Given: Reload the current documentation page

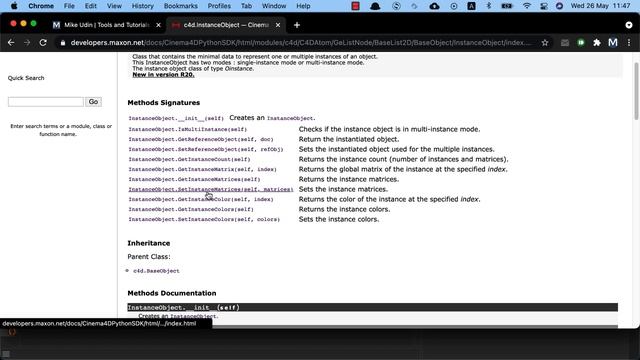Looking at the screenshot, I should 43,42.
